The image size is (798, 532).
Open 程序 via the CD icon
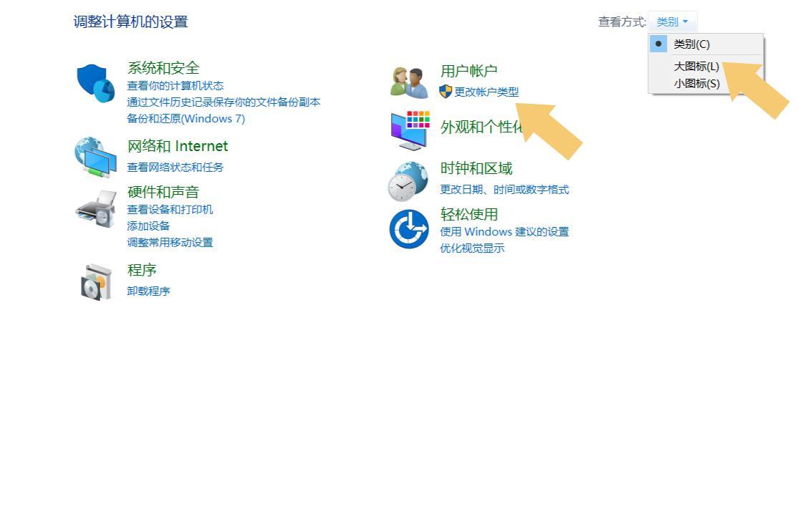pyautogui.click(x=95, y=281)
